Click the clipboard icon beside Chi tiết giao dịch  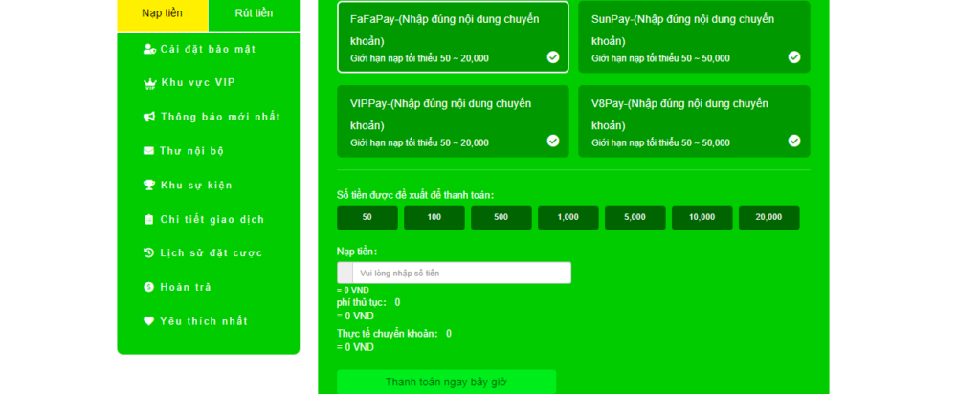click(x=148, y=219)
